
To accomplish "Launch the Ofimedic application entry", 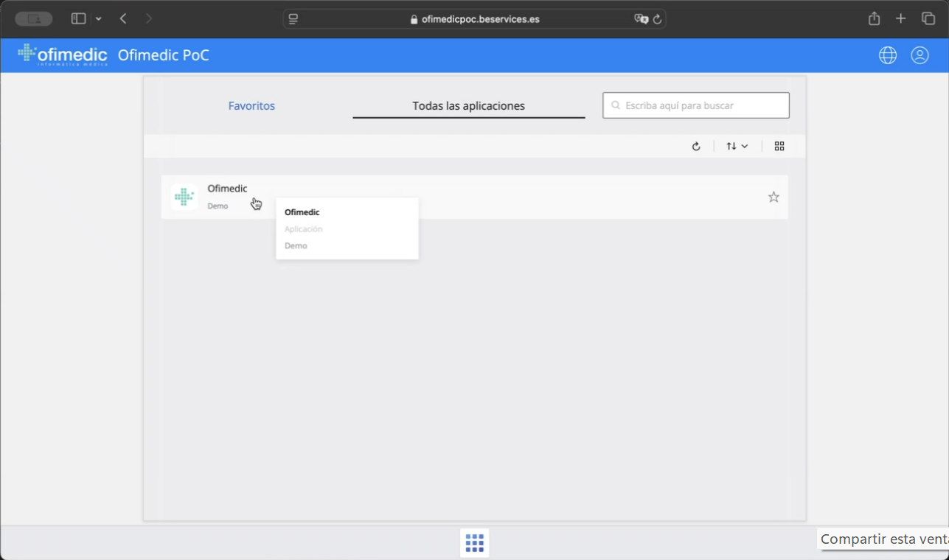I will (x=227, y=189).
